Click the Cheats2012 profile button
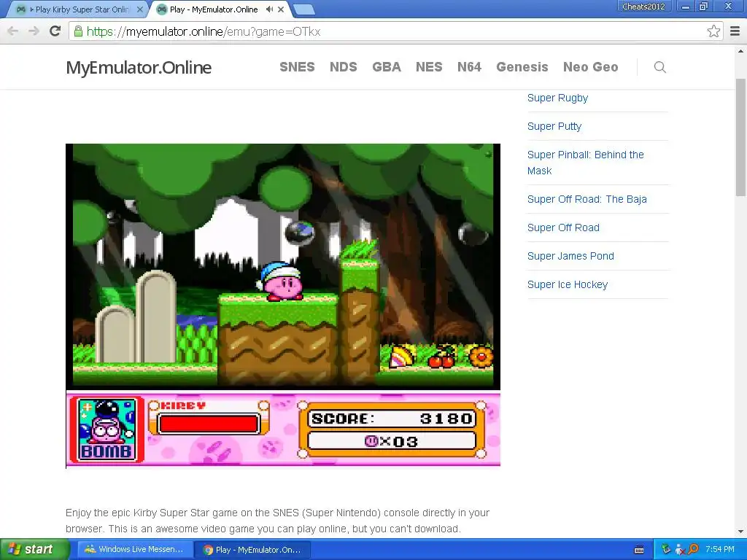The image size is (747, 560). click(643, 6)
